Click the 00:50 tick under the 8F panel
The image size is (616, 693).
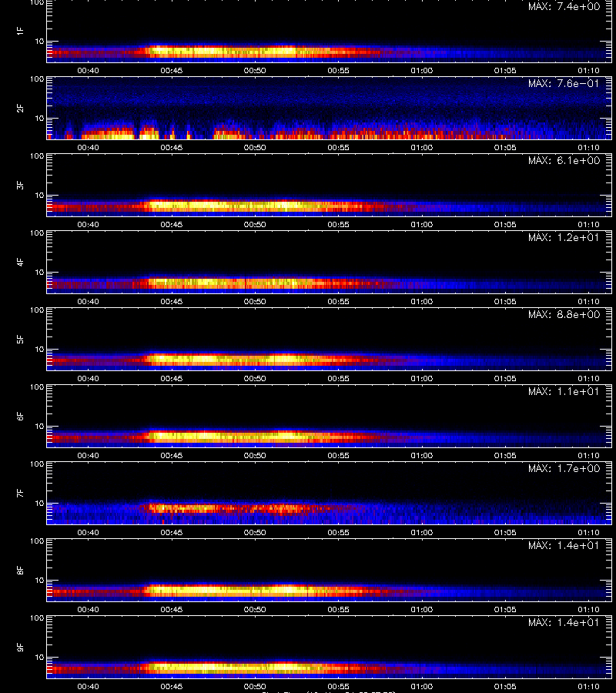click(x=255, y=610)
